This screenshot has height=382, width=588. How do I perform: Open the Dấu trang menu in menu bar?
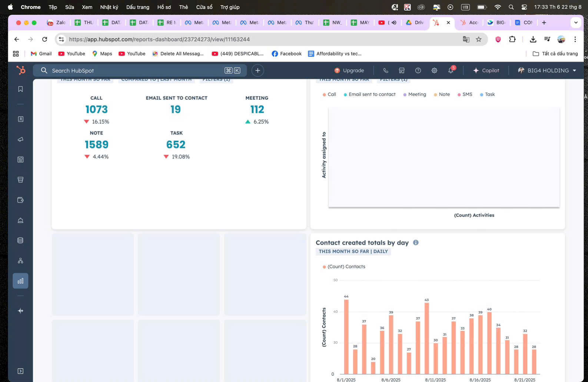pos(137,7)
